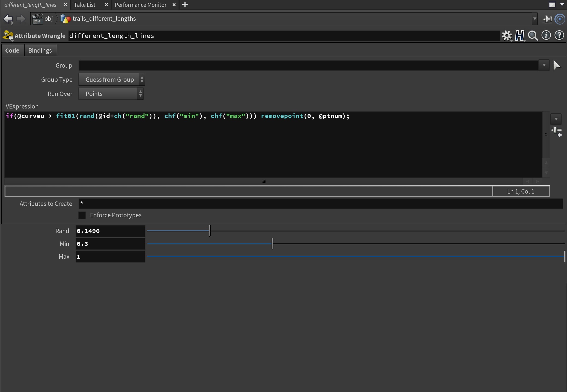Click the pin pane icon

pyautogui.click(x=547, y=19)
